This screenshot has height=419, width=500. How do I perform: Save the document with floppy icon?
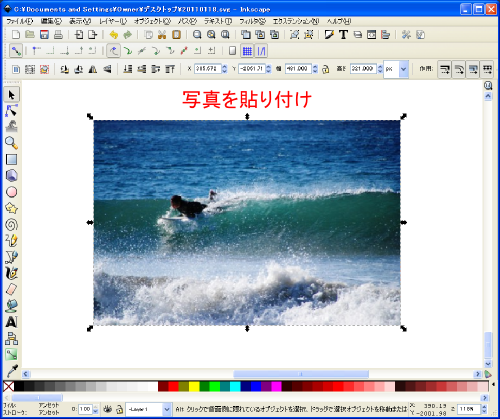click(44, 34)
